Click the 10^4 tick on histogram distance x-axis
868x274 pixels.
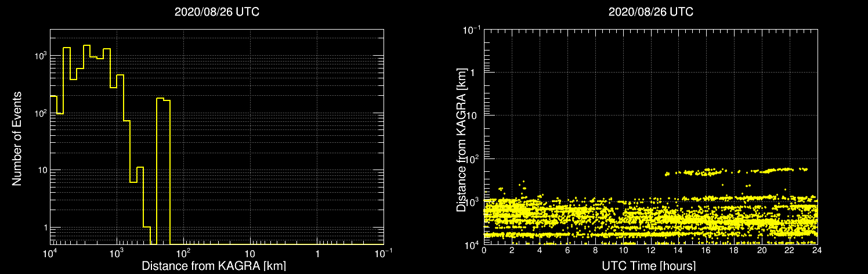pyautogui.click(x=50, y=253)
